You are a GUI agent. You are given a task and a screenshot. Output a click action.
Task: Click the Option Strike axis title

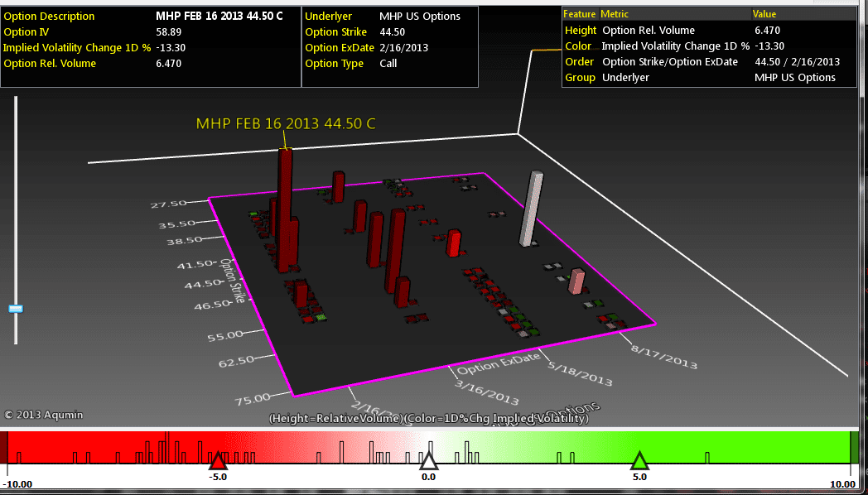click(x=231, y=281)
